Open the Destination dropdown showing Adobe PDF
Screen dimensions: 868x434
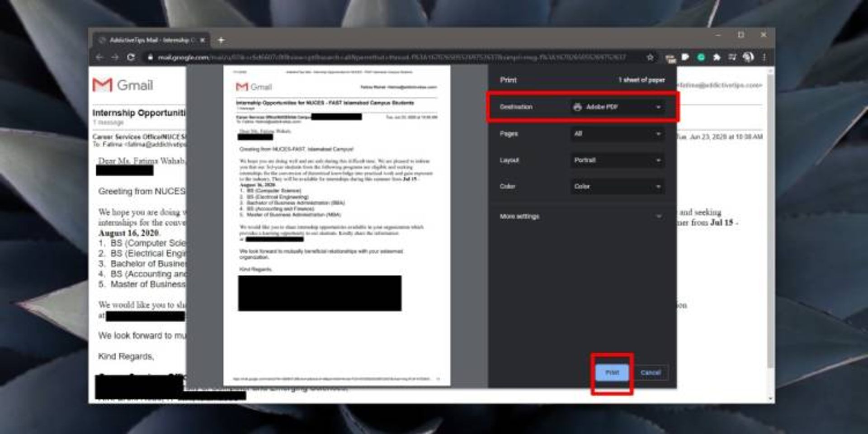pos(616,108)
